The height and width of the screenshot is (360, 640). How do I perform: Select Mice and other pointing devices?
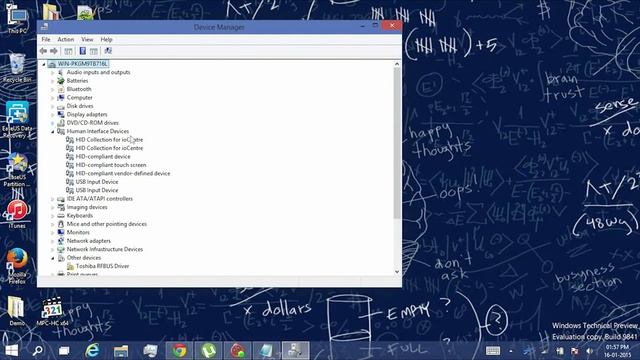(107, 224)
